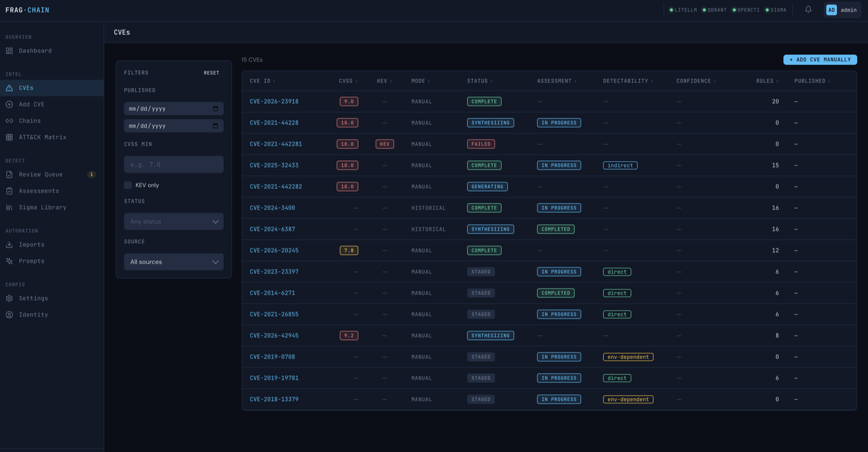Click the Add CVE plus-circle icon

coord(9,105)
